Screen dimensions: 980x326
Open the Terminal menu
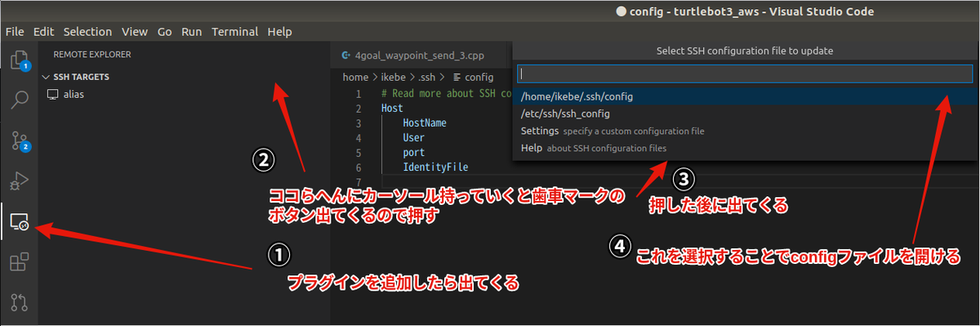[235, 32]
